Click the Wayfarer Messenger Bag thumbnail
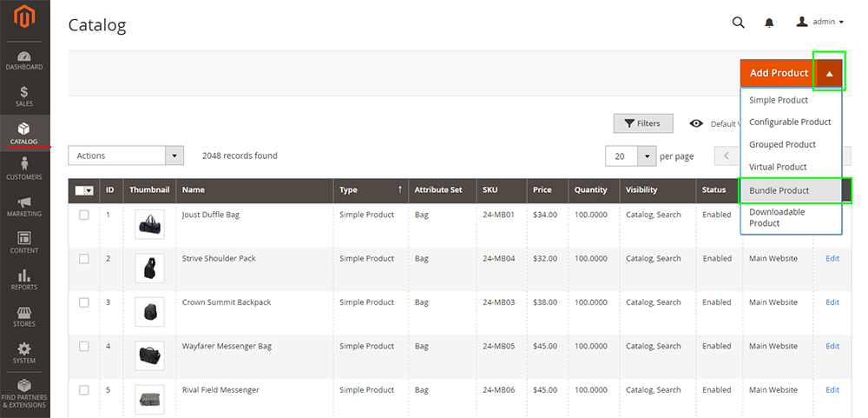Viewport: 868px width, 418px height. point(149,356)
